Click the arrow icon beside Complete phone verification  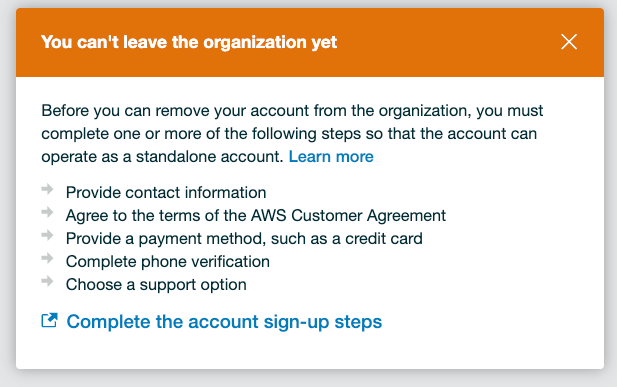47,258
